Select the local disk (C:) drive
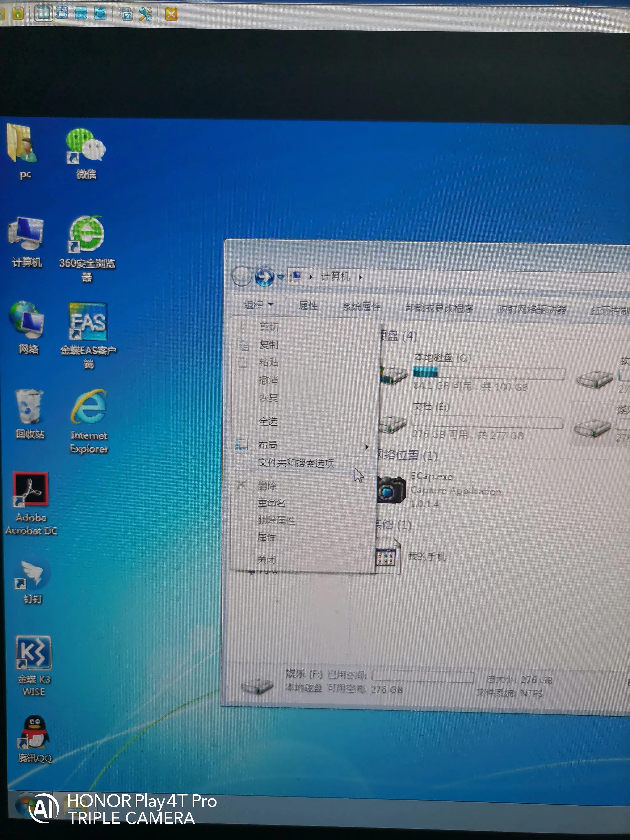This screenshot has height=840, width=630. (x=442, y=358)
